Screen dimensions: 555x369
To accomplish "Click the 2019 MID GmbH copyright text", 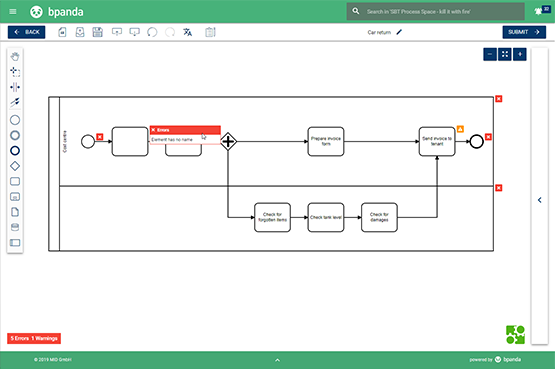I will coord(53,359).
